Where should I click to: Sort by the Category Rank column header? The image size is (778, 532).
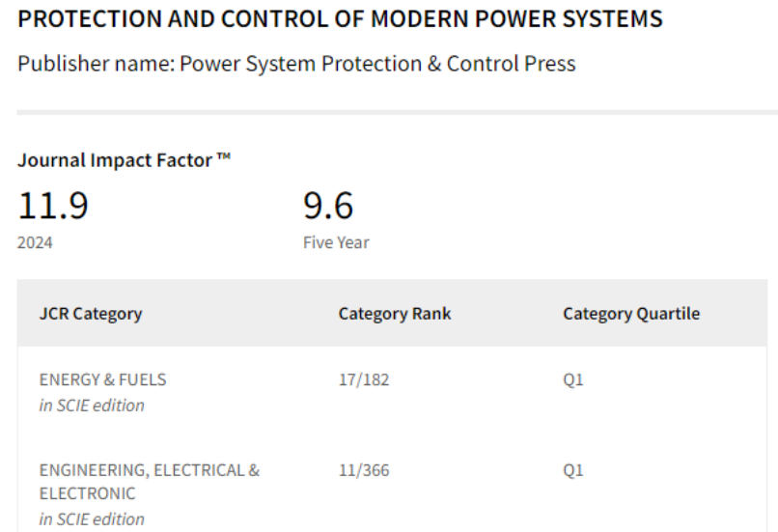(395, 314)
